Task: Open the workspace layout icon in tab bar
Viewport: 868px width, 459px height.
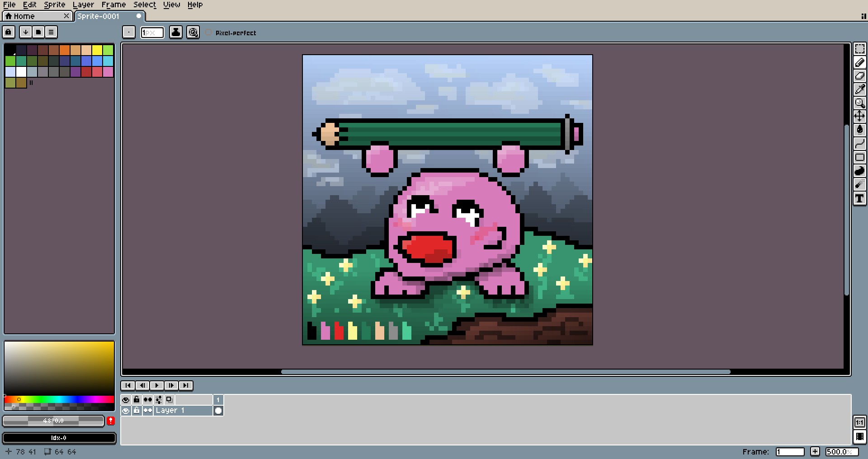Action: coord(863,16)
